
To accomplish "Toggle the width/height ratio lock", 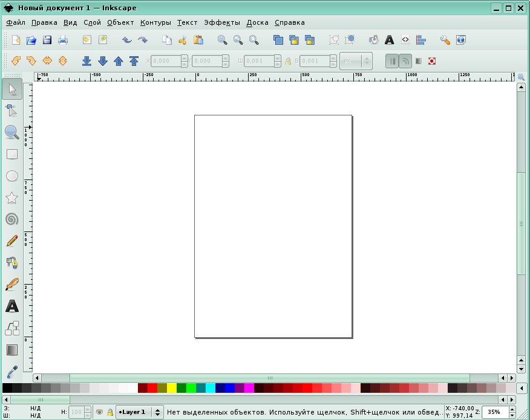I will (x=288, y=61).
